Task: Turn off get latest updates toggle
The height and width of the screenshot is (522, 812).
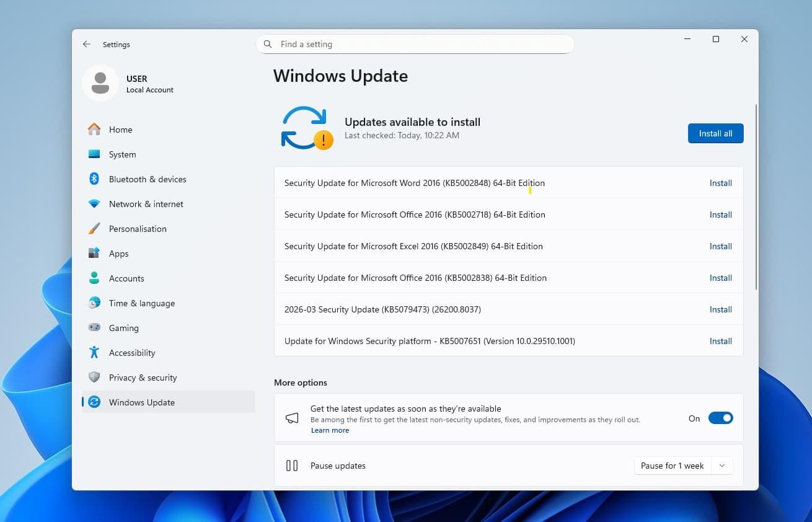Action: [720, 418]
